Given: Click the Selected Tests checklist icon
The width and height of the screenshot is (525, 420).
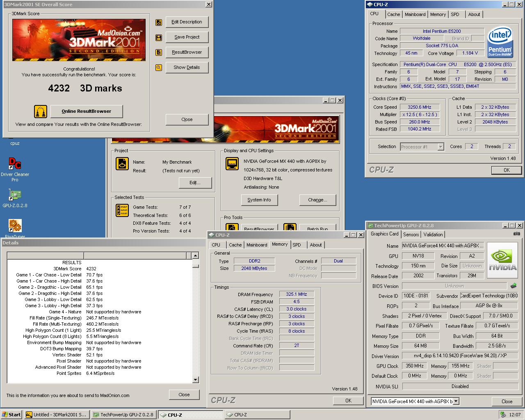Looking at the screenshot, I should [122, 210].
